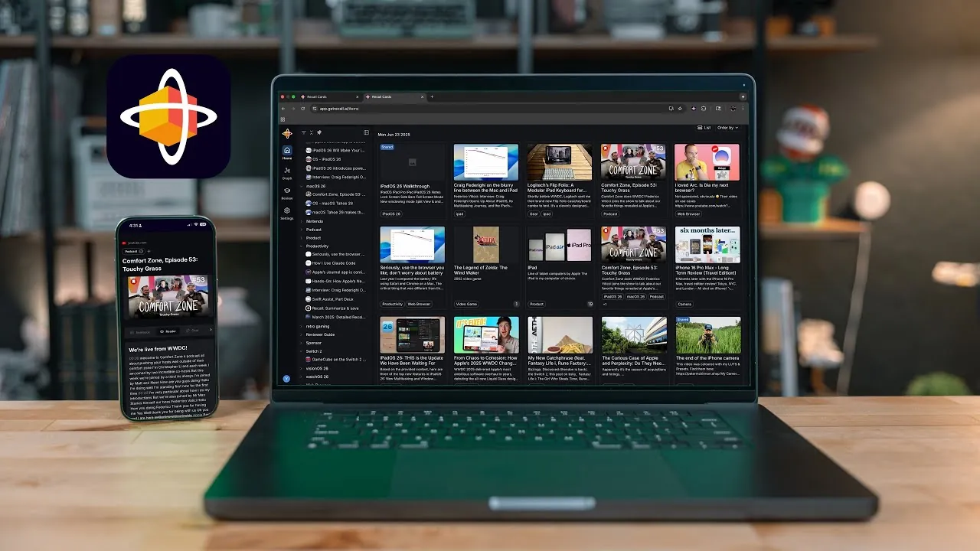980x551 pixels.
Task: Click the browser forward arrow
Action: point(293,109)
